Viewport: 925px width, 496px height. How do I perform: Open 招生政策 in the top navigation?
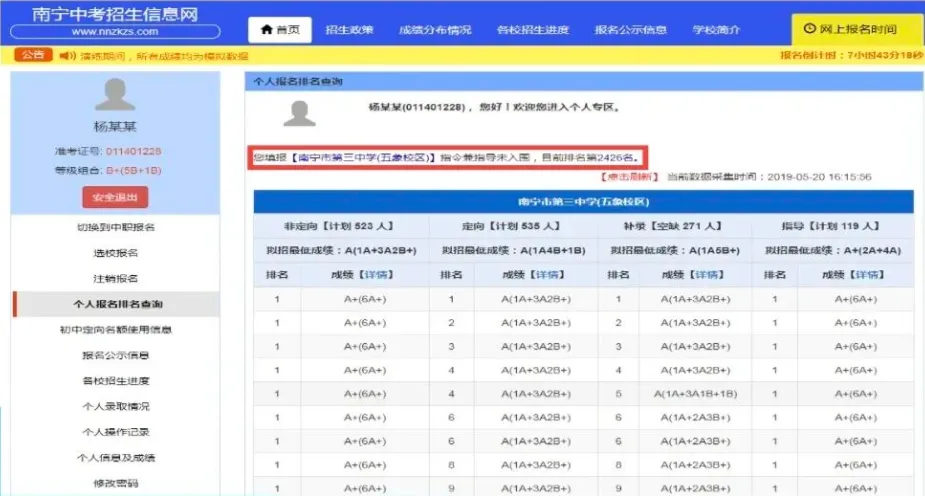pos(349,29)
